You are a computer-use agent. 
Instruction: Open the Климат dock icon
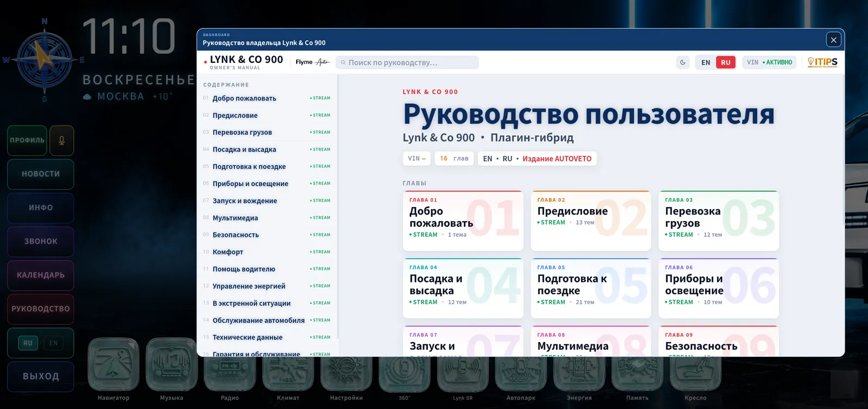tap(288, 374)
